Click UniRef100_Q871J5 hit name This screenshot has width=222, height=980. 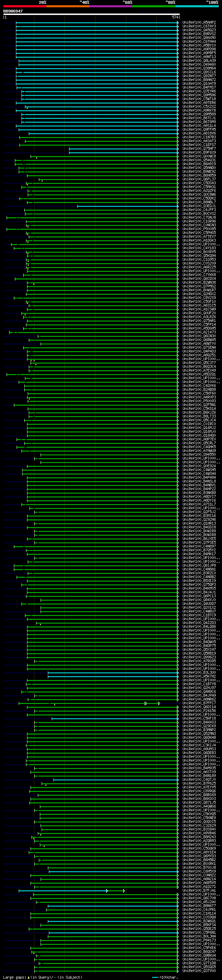199,803
